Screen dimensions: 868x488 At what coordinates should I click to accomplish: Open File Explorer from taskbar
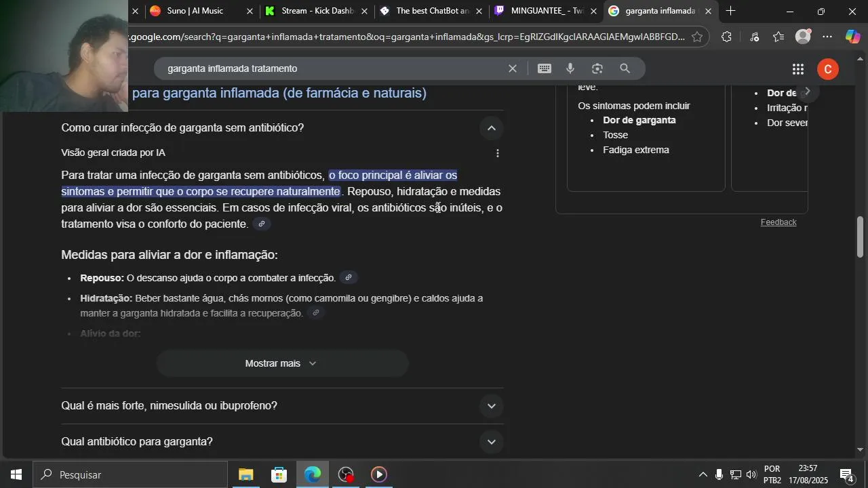(245, 474)
